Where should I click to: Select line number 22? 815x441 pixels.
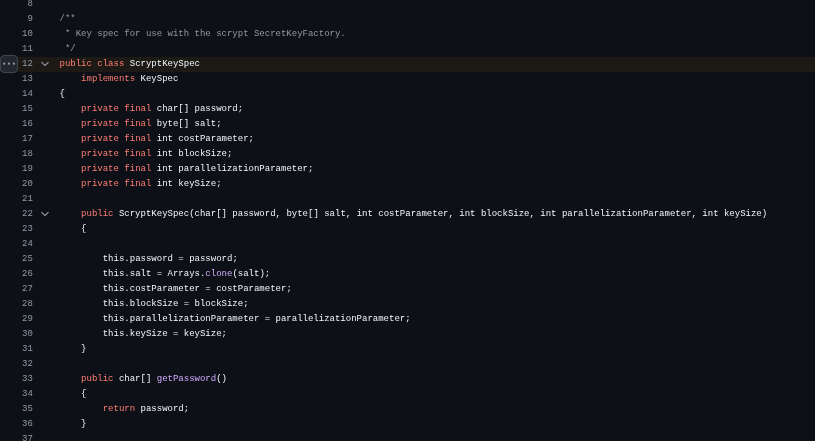(27, 213)
